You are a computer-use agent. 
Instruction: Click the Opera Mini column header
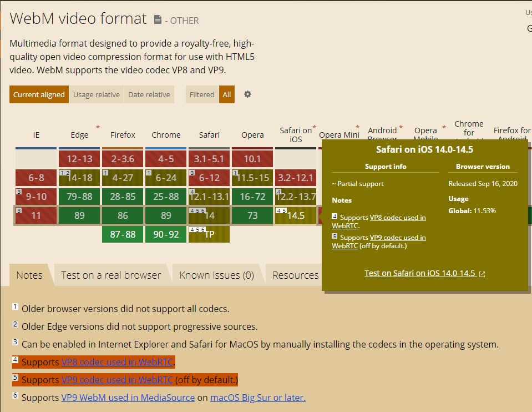coord(339,135)
